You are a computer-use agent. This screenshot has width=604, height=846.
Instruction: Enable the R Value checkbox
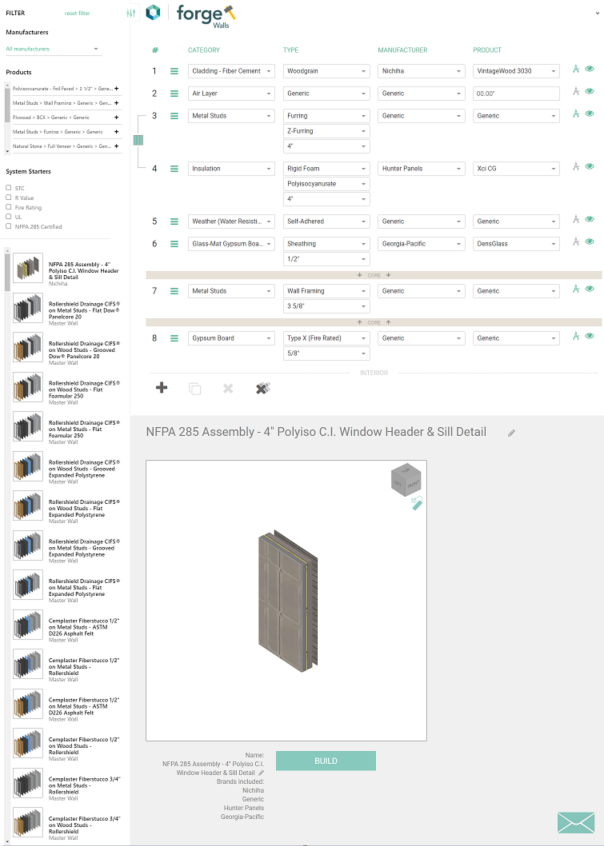pos(8,197)
